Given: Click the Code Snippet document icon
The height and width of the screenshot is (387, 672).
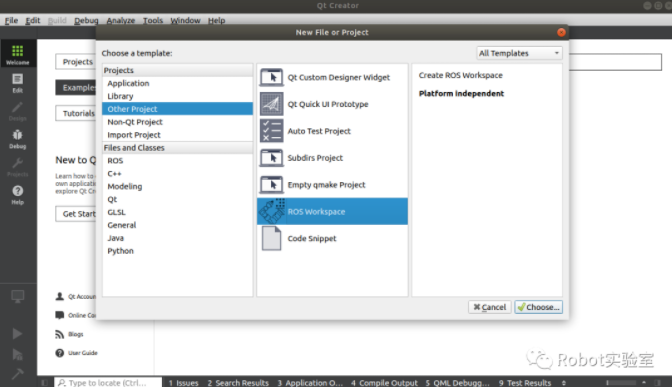Looking at the screenshot, I should pos(271,238).
